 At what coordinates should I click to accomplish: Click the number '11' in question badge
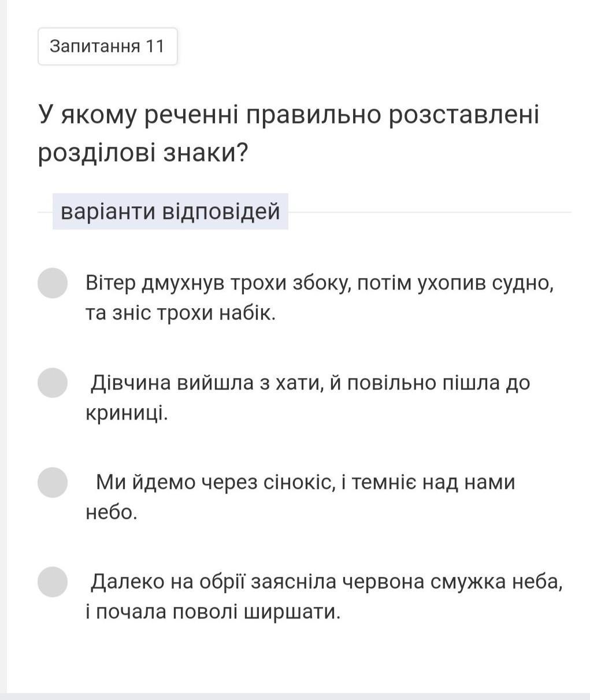coord(155,46)
